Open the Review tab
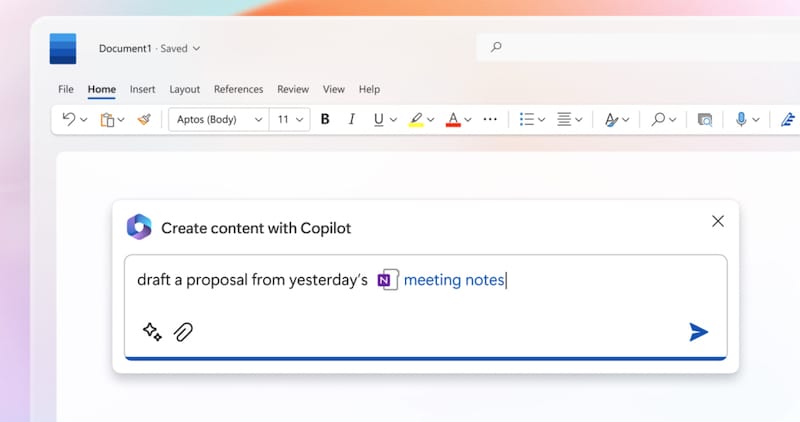 293,89
